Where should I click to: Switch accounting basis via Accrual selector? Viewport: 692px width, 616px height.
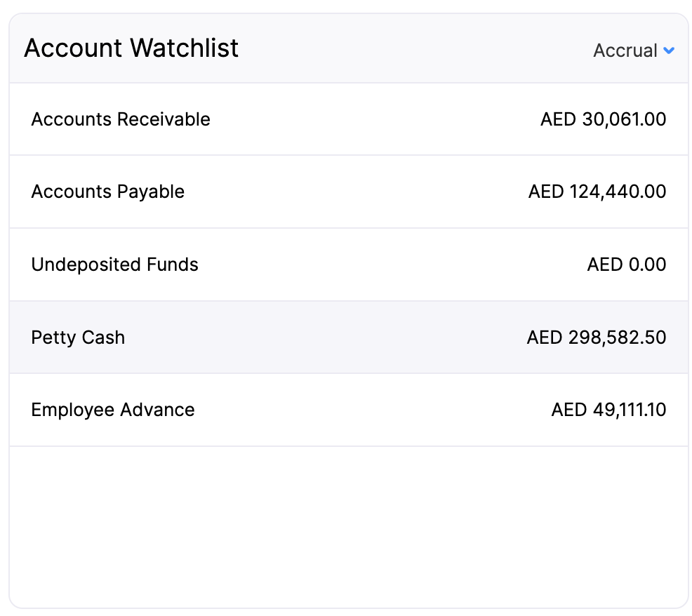[632, 50]
